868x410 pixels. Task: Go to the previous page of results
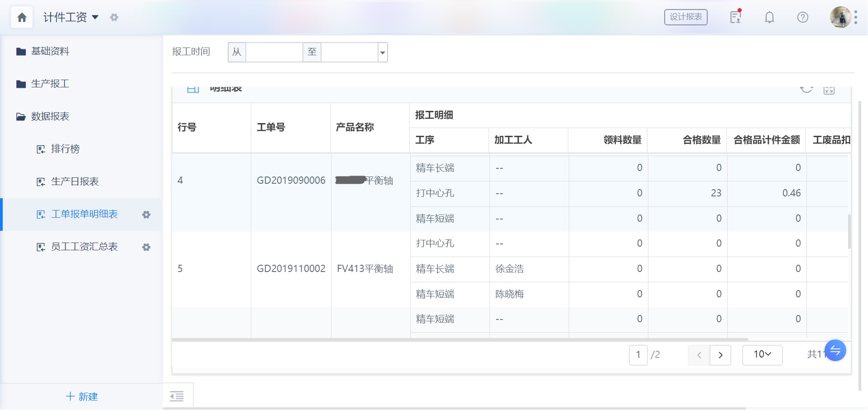(699, 355)
